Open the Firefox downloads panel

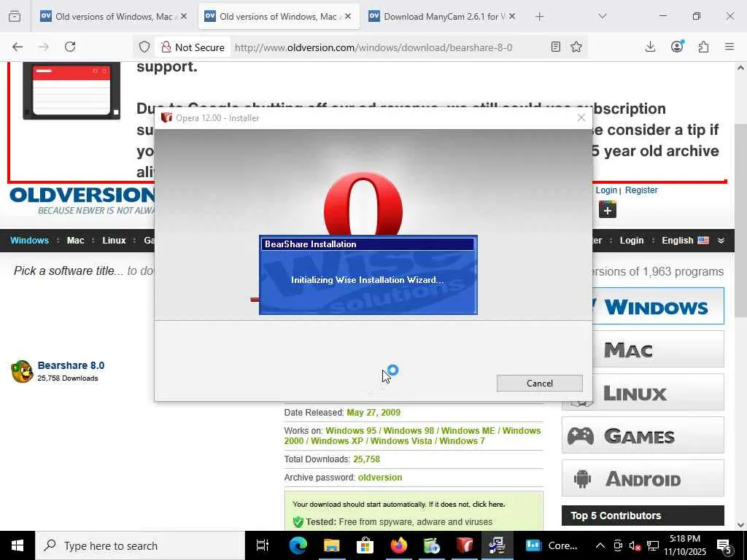tap(650, 47)
